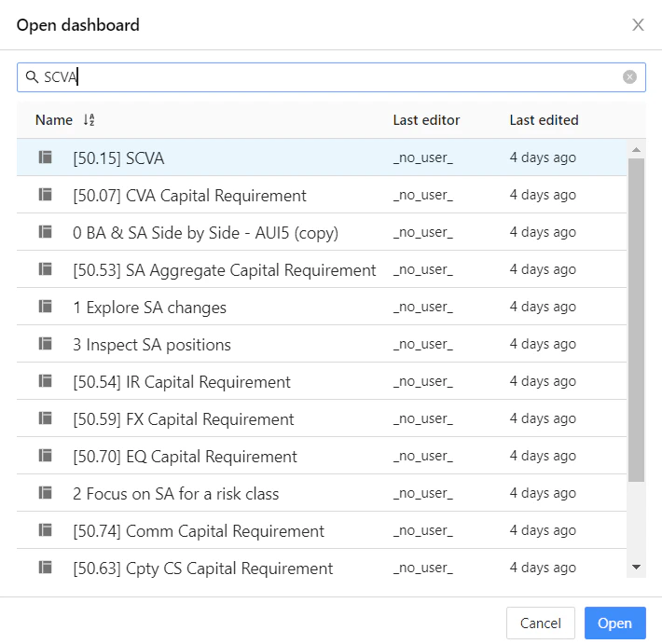Viewport: 662px width, 644px height.
Task: Click the magnifier search icon
Action: click(32, 76)
